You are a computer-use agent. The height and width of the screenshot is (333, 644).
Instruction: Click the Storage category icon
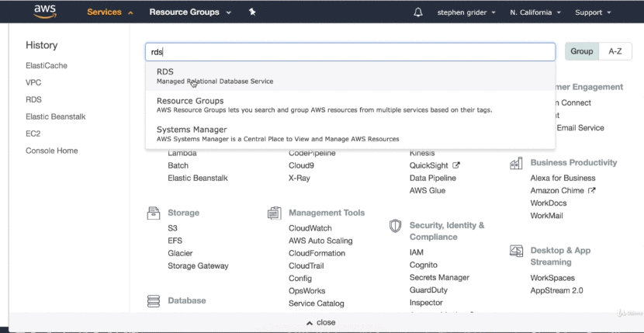[154, 213]
